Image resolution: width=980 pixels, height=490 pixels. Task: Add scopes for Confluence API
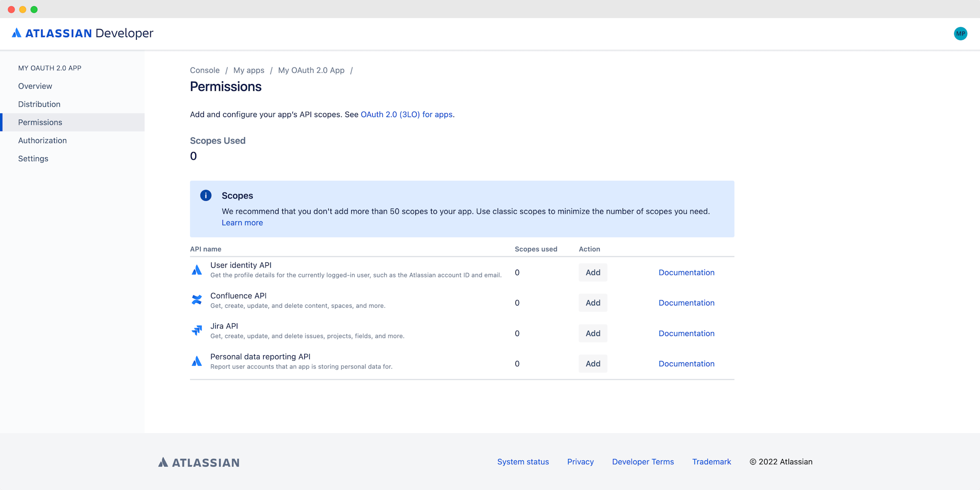pyautogui.click(x=593, y=303)
